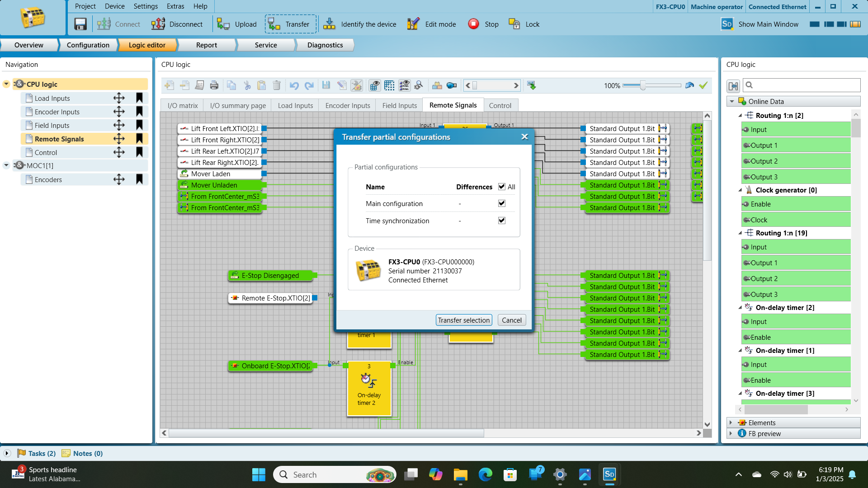The width and height of the screenshot is (868, 488).
Task: Expand the Elements section
Action: coord(731,423)
